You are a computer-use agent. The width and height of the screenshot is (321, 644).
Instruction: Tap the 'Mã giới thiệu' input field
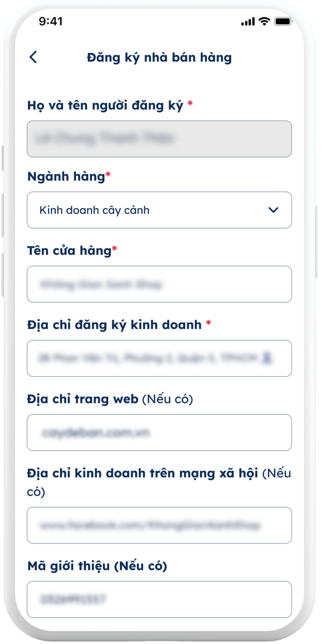159,599
